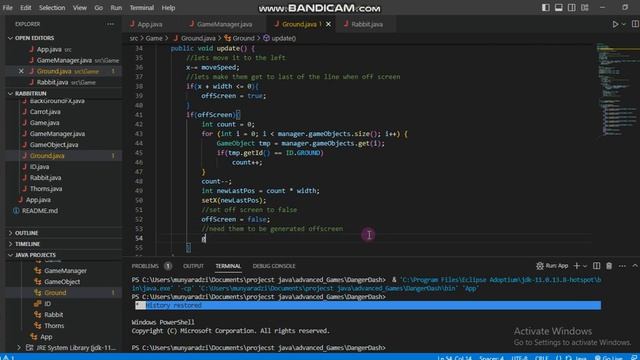640x360 pixels.
Task: Switch to Output panel tab
Action: coord(193,266)
